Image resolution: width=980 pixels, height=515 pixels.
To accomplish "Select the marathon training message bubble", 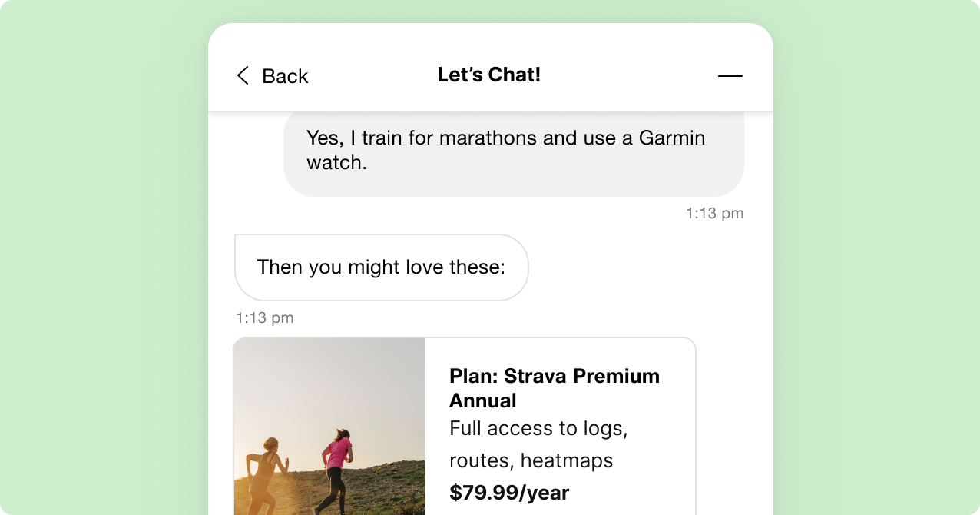I will coord(514,151).
